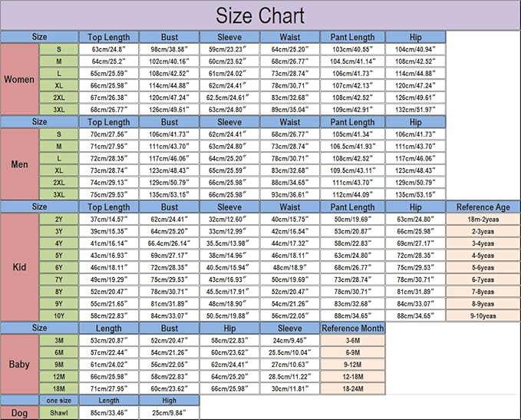521x420 pixels.
Task: Select the Dog category label
Action: coord(19,413)
